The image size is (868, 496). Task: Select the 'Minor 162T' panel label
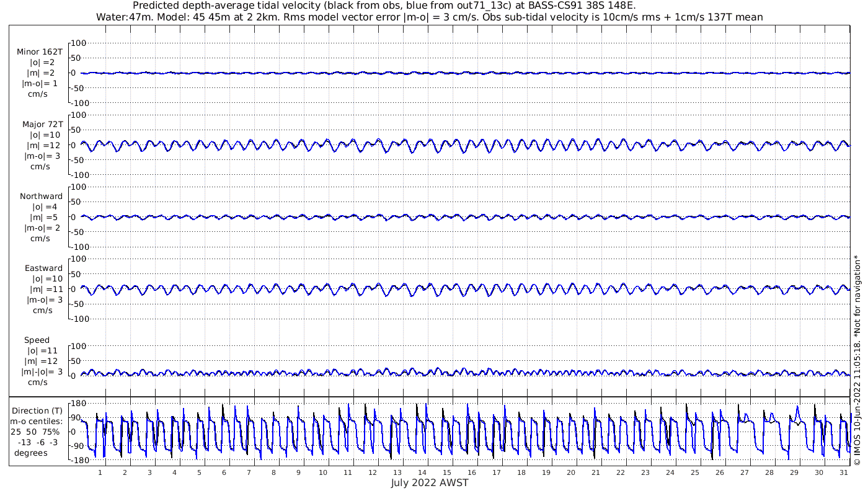[x=40, y=52]
